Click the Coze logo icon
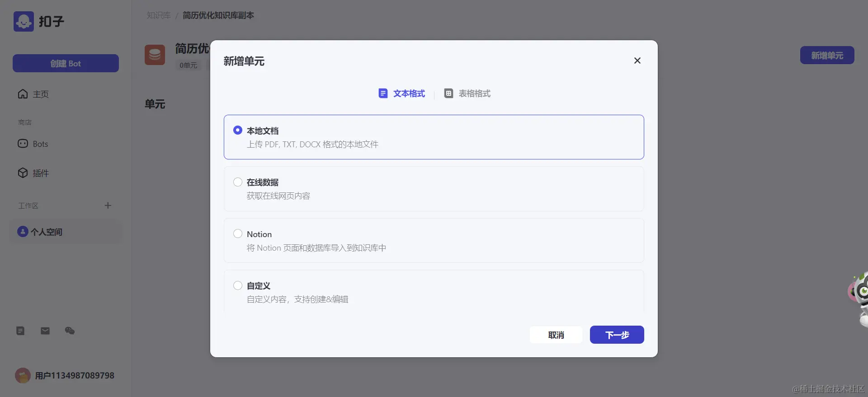Image resolution: width=868 pixels, height=397 pixels. [x=24, y=21]
